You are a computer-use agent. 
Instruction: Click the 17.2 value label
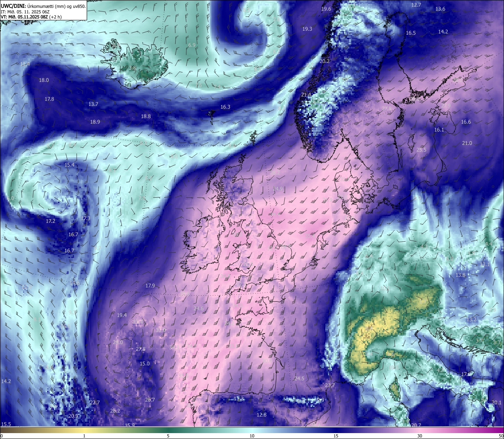point(50,221)
